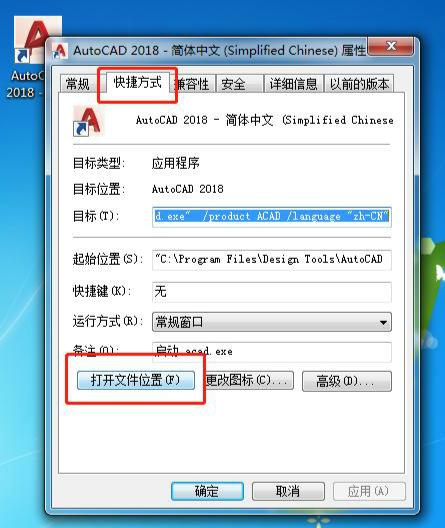Confirm with the 确定 button
Screen dimensions: 445x528
click(207, 491)
